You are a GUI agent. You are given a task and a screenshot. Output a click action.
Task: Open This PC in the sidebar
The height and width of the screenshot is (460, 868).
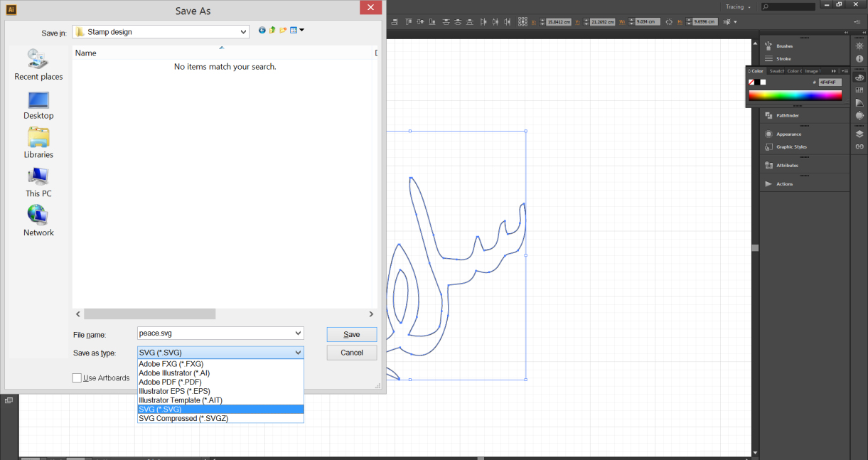click(x=38, y=182)
